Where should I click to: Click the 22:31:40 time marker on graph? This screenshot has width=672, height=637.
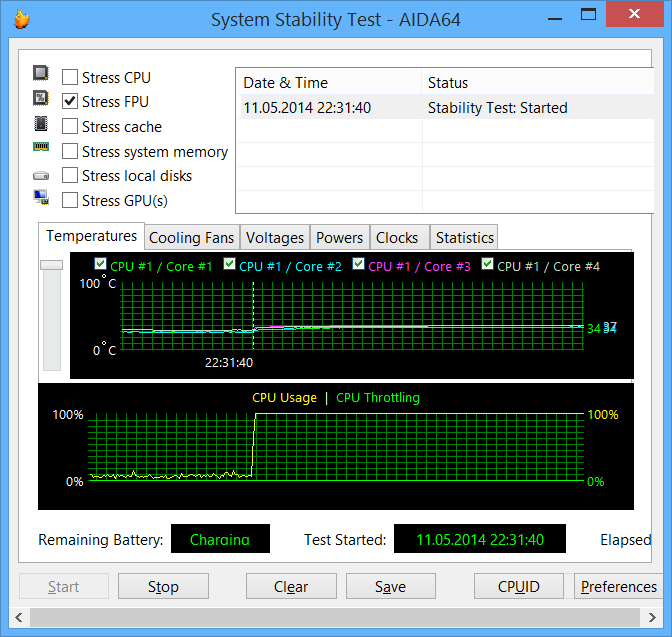[229, 363]
